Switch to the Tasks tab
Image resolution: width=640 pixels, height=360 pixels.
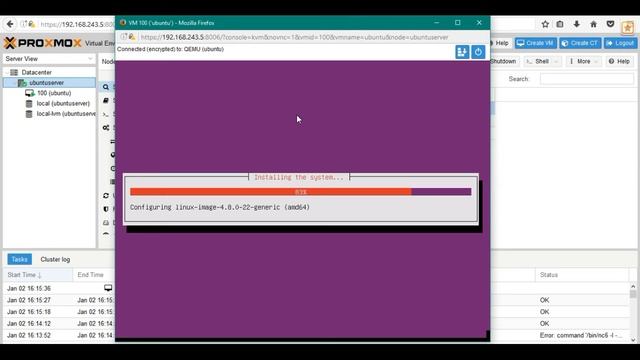19,259
